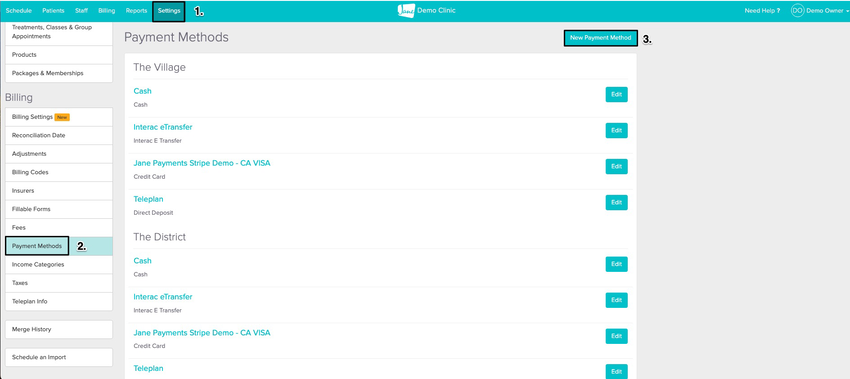Open the Reports tab
The width and height of the screenshot is (850, 379).
(x=136, y=11)
